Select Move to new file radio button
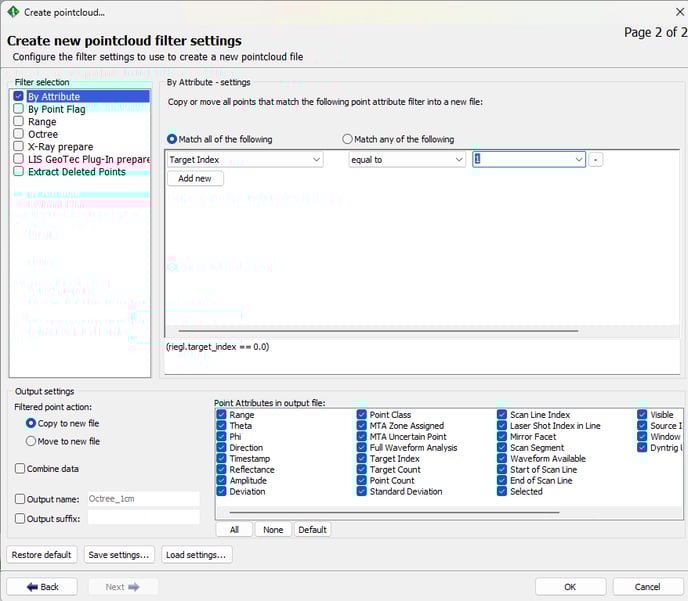 [x=31, y=441]
